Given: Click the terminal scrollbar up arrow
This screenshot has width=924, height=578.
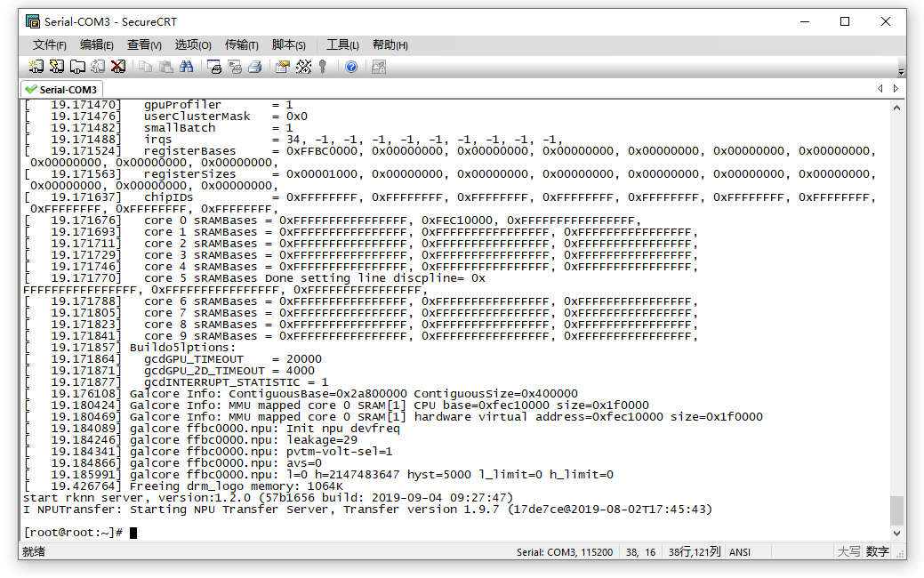Looking at the screenshot, I should click(897, 108).
